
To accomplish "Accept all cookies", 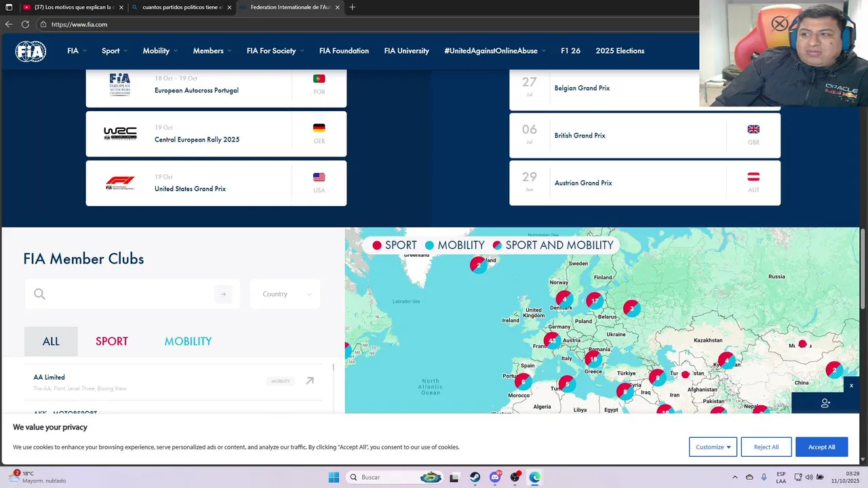I will click(x=821, y=447).
